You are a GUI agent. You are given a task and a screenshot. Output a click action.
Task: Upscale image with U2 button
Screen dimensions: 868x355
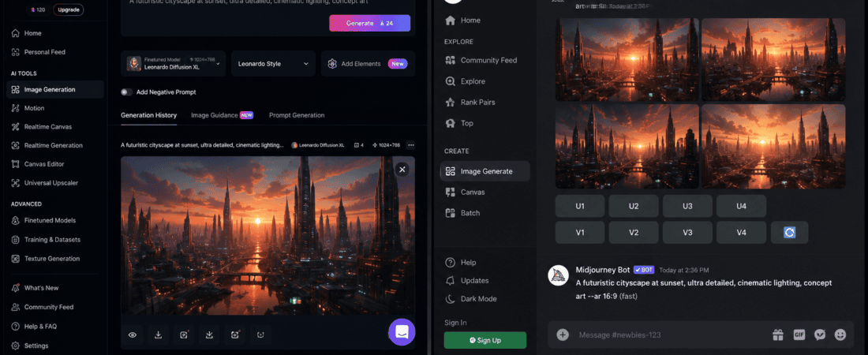click(x=634, y=206)
